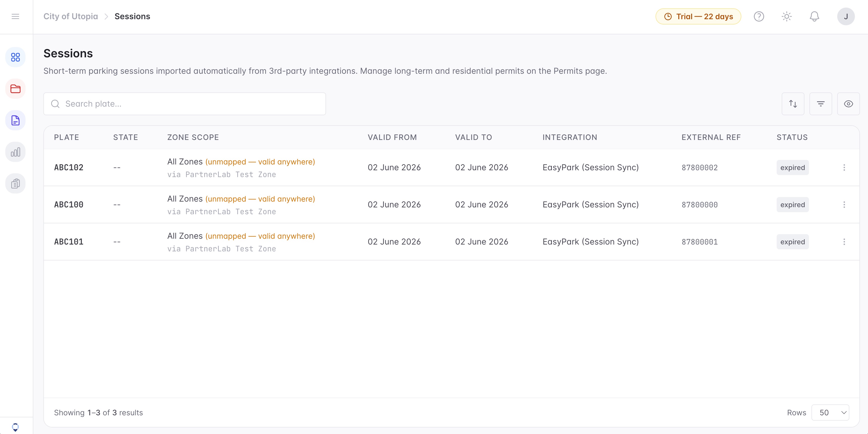Focus the Search plate input field

[x=185, y=104]
